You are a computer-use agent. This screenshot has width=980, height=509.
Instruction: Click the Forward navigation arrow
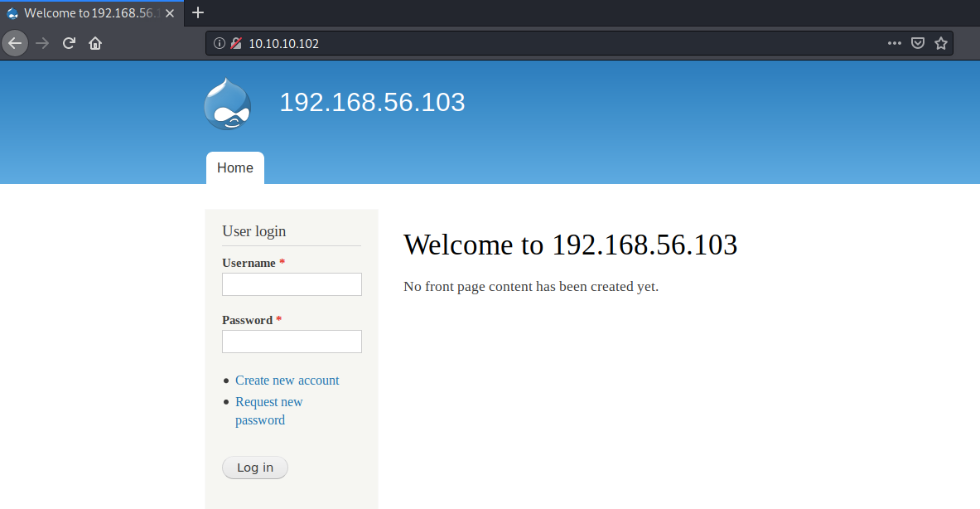click(x=42, y=43)
